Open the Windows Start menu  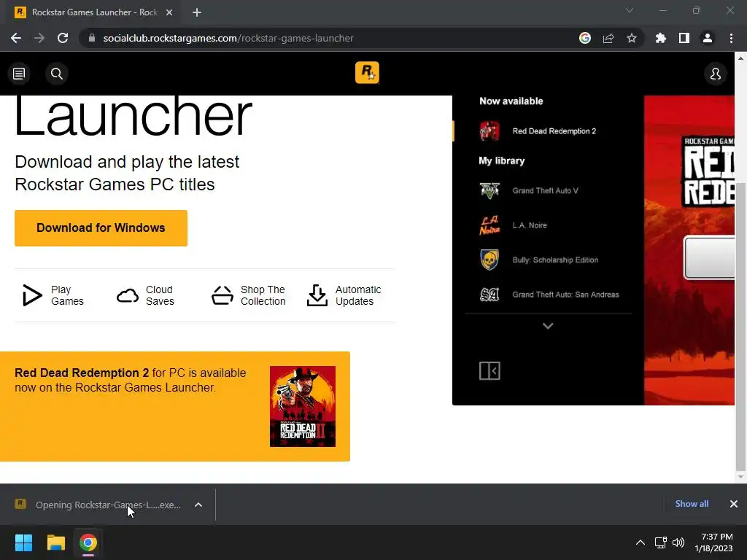point(23,542)
